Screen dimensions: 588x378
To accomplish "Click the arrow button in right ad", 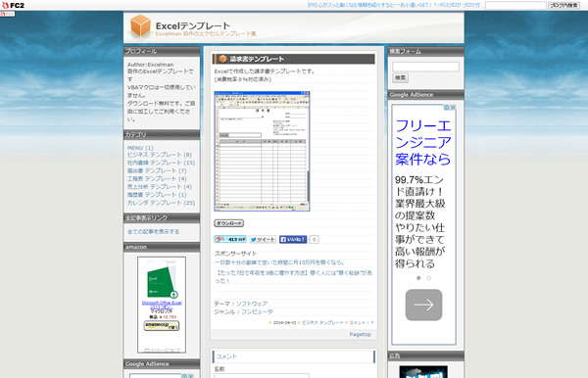I will pyautogui.click(x=423, y=305).
